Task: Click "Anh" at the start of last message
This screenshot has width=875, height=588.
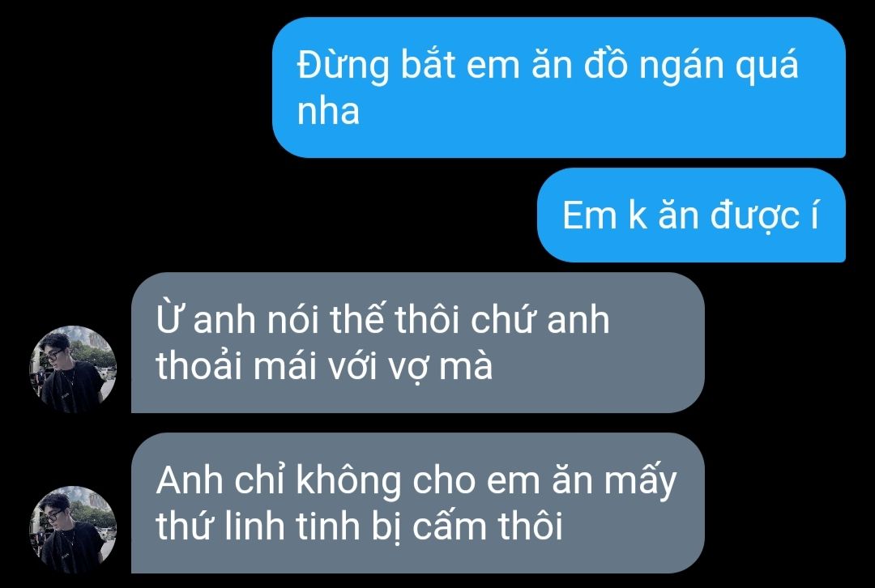Action: tap(190, 481)
